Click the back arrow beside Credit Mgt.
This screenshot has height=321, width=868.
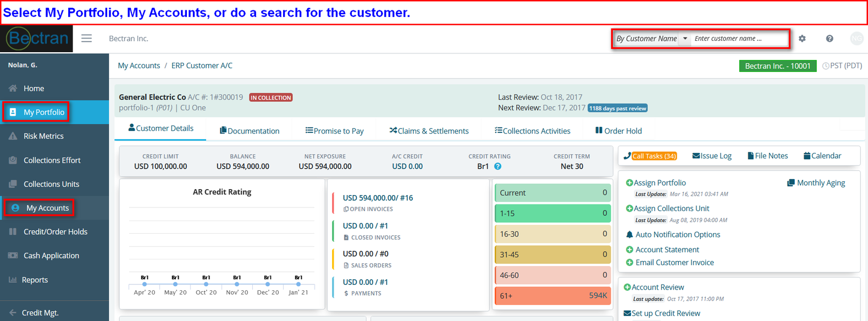tap(13, 313)
